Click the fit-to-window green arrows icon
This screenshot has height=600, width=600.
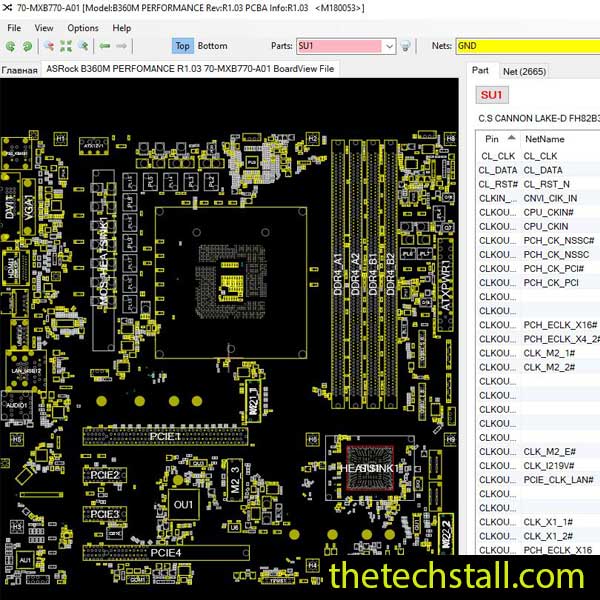pos(66,46)
